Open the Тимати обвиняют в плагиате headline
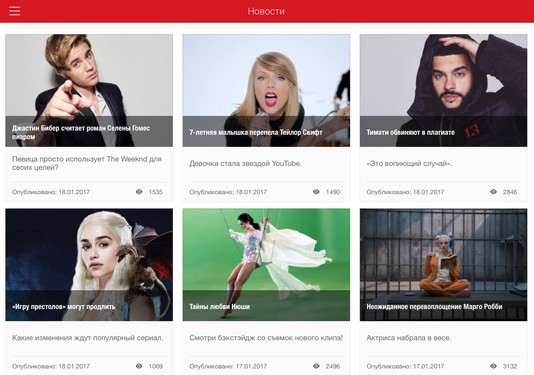Viewport: 534px width, 375px height. click(x=410, y=132)
